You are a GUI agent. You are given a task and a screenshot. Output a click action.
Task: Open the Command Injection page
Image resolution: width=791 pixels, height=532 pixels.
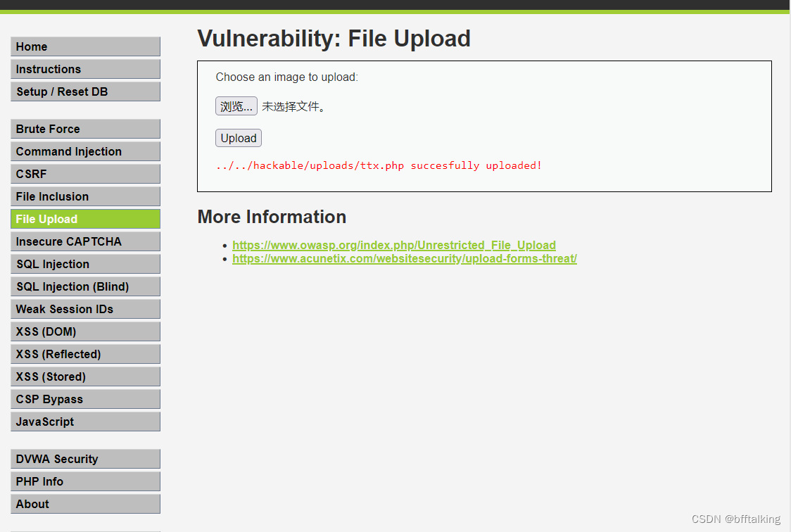tap(85, 151)
